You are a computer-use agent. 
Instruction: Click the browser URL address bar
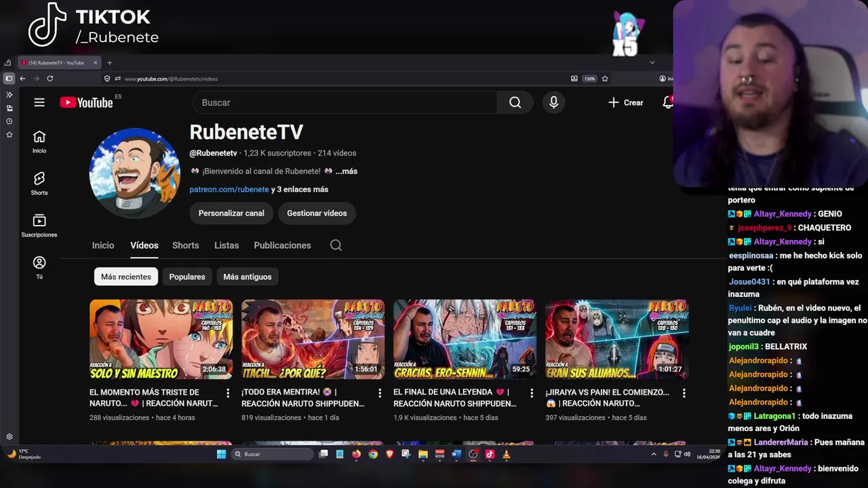[339, 79]
